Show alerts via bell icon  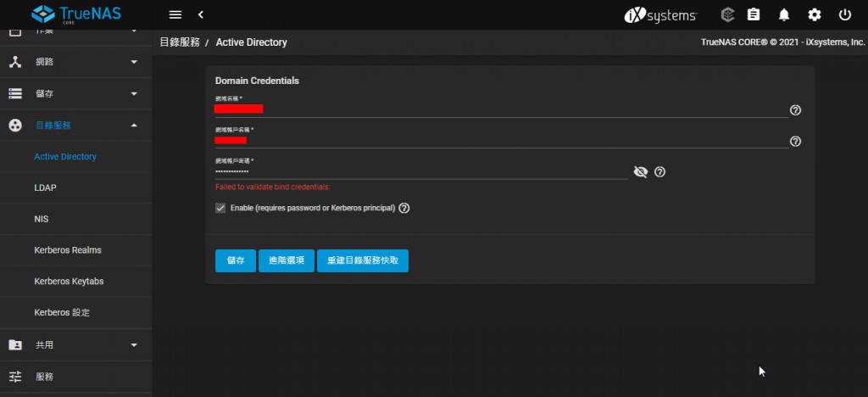(x=784, y=15)
